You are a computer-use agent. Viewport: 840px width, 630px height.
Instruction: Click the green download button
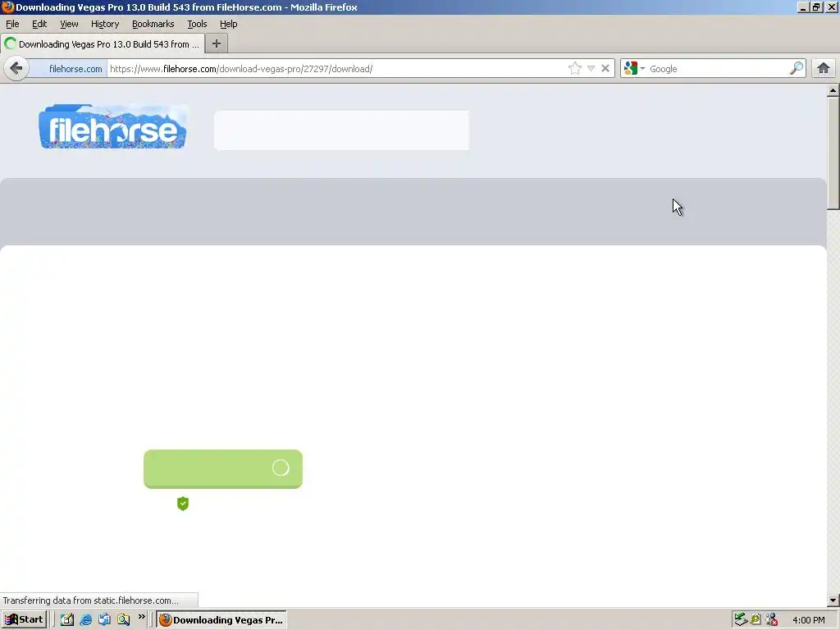click(x=223, y=468)
